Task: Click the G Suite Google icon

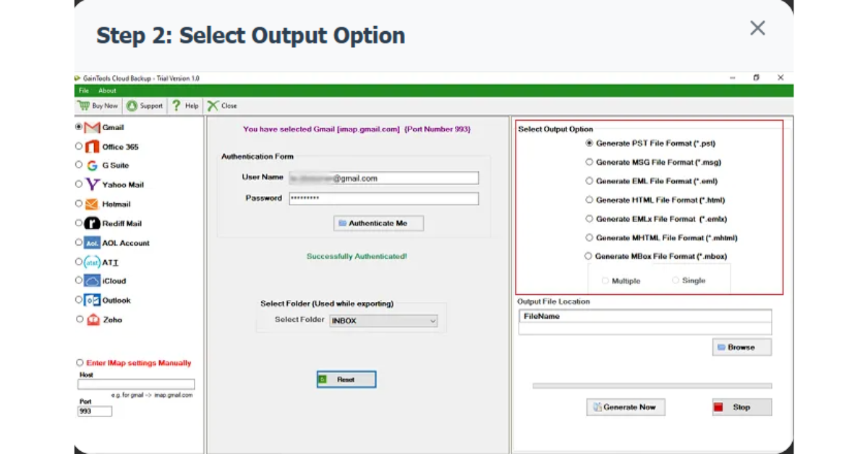Action: (x=92, y=166)
